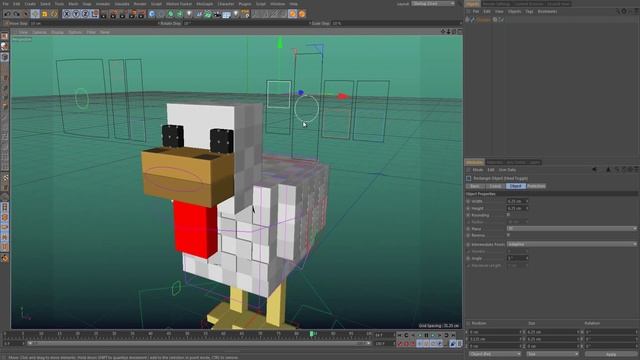Select the Rotate tool in top toolbar
The width and height of the screenshot is (640, 360).
tap(54, 14)
